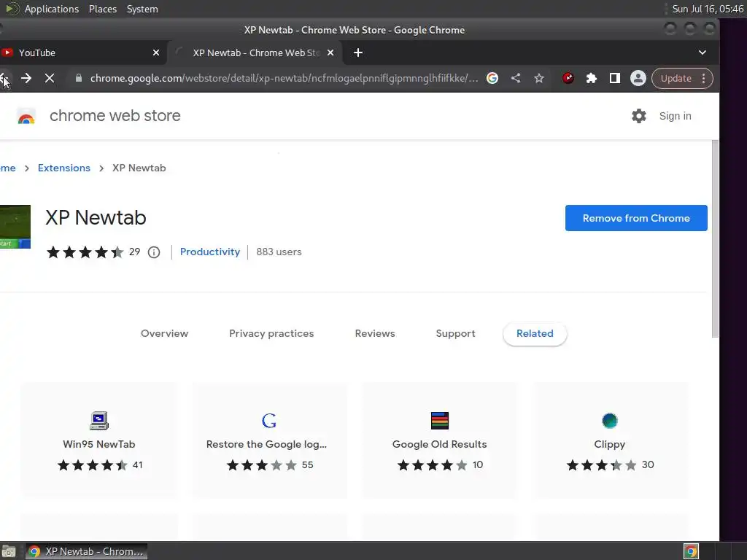Open the Extensions puzzle piece menu
747x560 pixels.
point(591,78)
